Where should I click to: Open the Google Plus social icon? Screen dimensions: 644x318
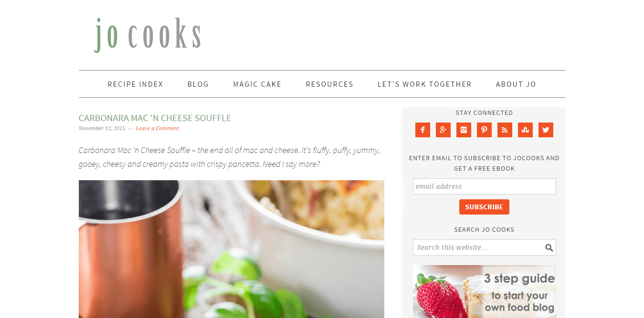(x=443, y=130)
